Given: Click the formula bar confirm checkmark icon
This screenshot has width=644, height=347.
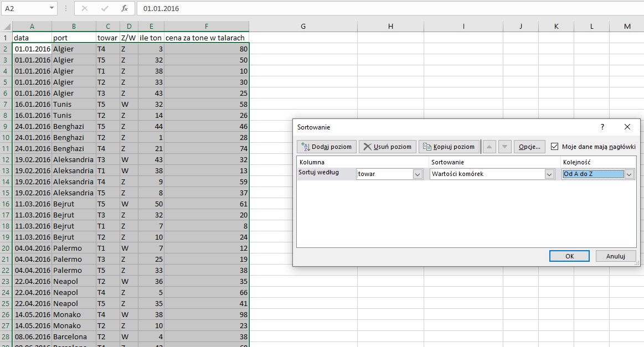Looking at the screenshot, I should coord(105,8).
